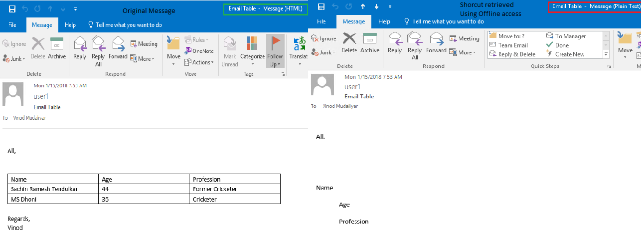Select the 'Move to: ?' quick step
The width and height of the screenshot is (644, 240).
click(507, 36)
